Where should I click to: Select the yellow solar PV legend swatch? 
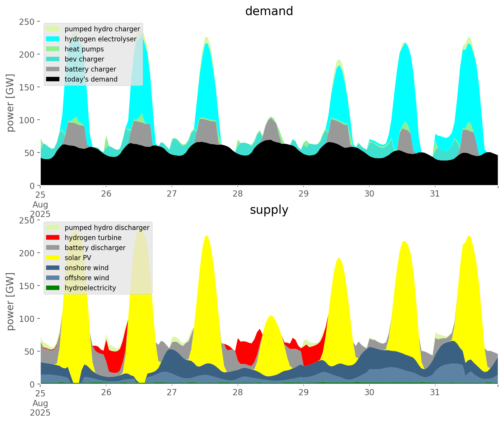[53, 258]
